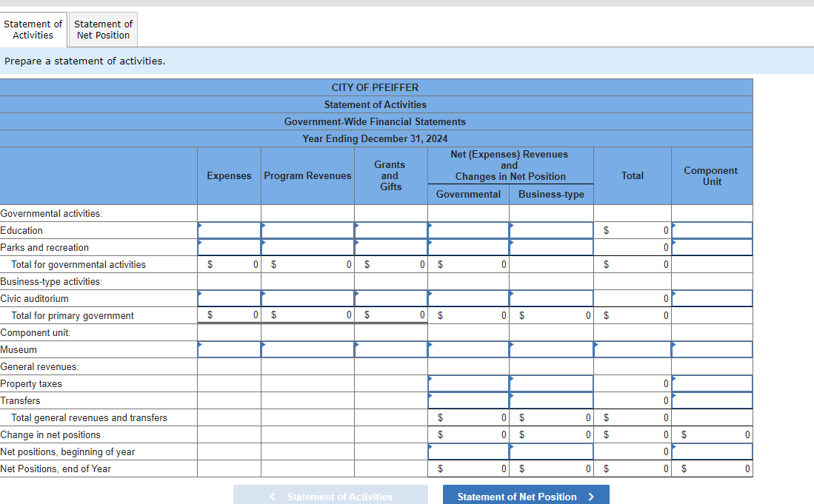
Task: Select the Program Revenues cell for Civic auditorium
Action: (307, 298)
